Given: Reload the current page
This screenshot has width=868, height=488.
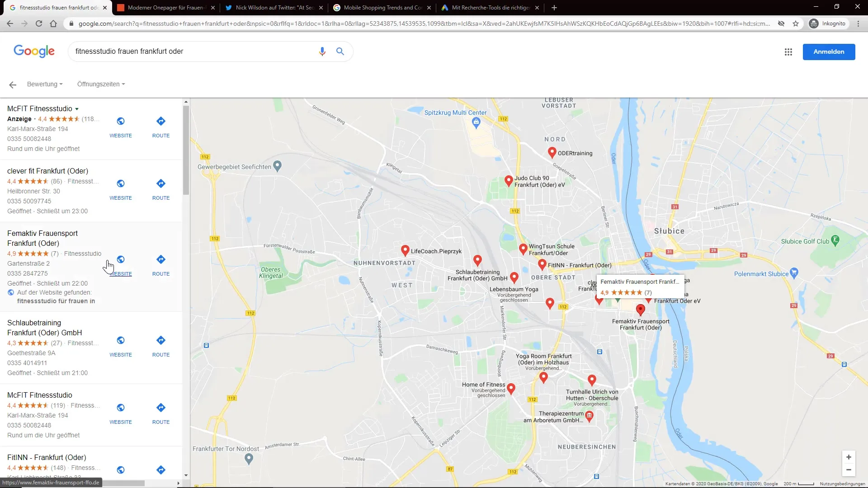Looking at the screenshot, I should [x=39, y=23].
